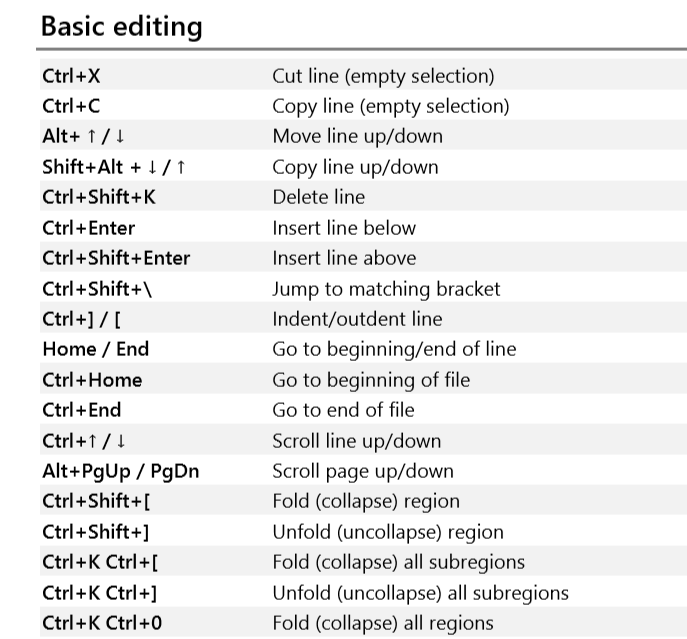
Task: Select the Delete line row
Action: pos(363,197)
